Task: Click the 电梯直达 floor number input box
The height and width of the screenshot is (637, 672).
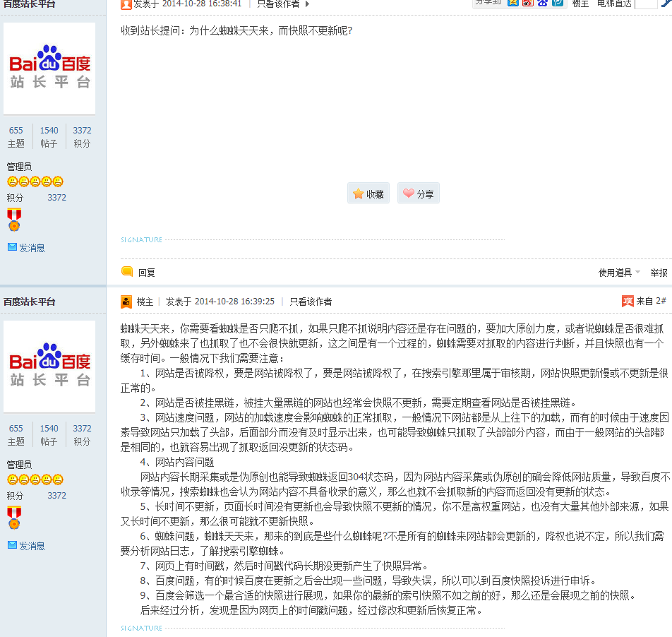Action: point(645,4)
